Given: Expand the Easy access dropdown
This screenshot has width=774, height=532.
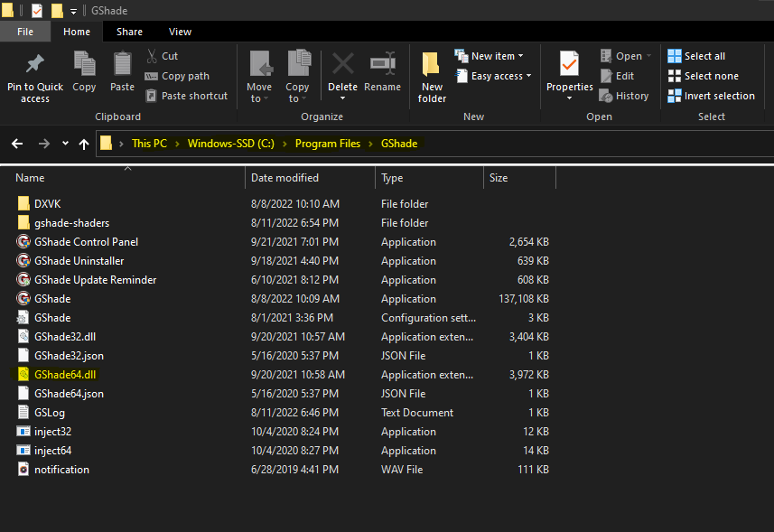Looking at the screenshot, I should [528, 76].
